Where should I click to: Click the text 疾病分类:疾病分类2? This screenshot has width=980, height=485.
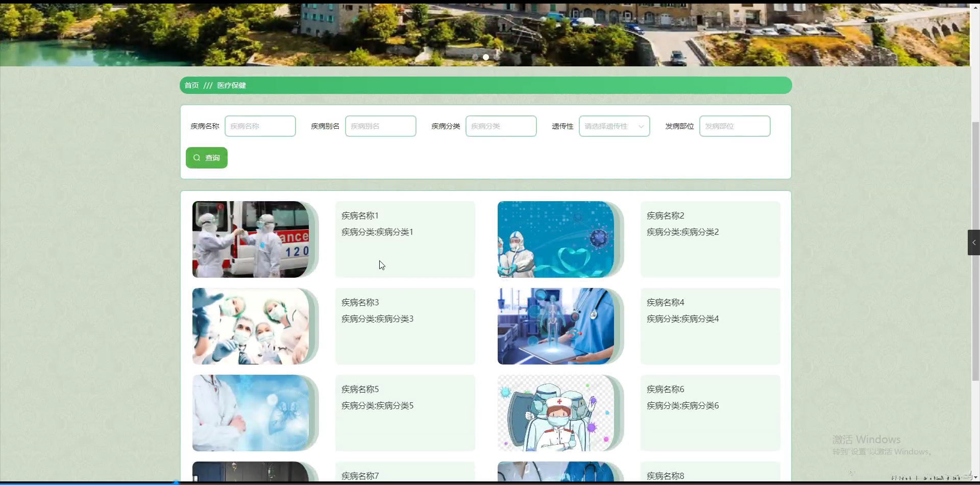tap(682, 232)
